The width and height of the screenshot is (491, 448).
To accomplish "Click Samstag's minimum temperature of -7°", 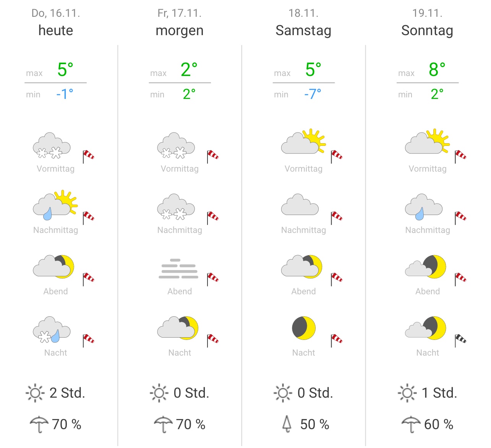I will pyautogui.click(x=313, y=94).
